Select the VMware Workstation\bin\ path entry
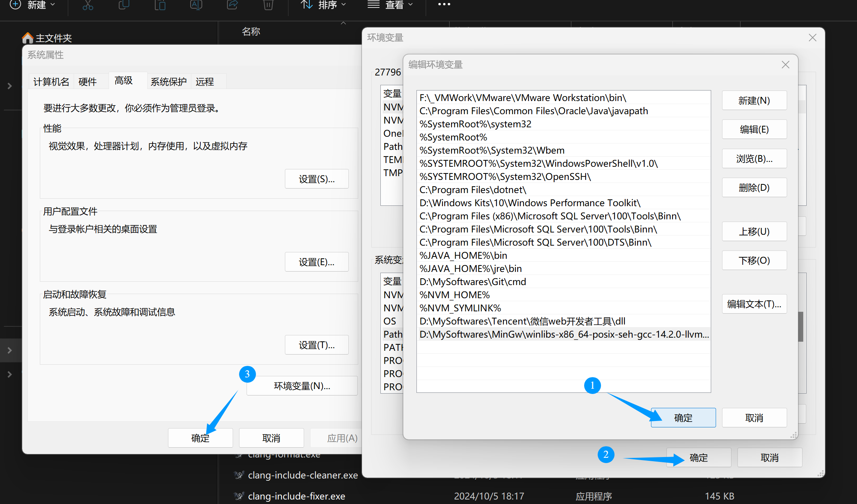 pyautogui.click(x=564, y=98)
